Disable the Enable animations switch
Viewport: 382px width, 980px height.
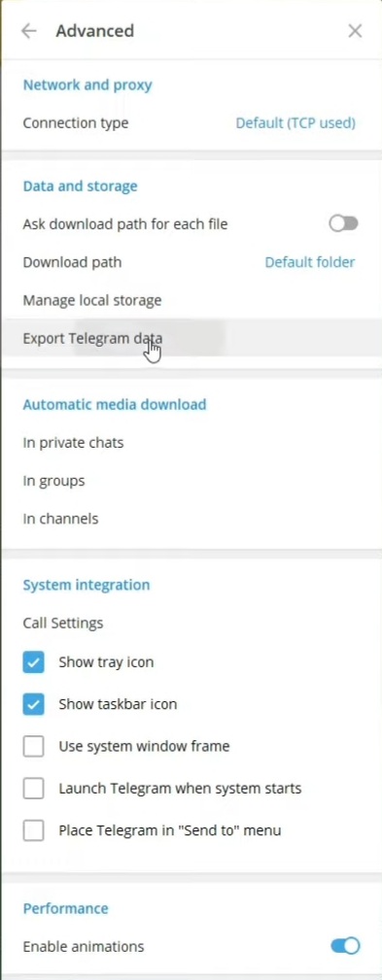pos(345,946)
